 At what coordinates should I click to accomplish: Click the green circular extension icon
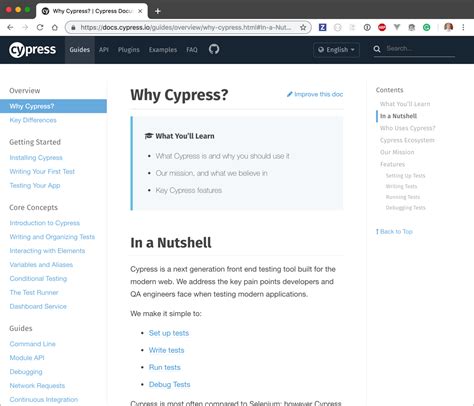click(x=426, y=27)
